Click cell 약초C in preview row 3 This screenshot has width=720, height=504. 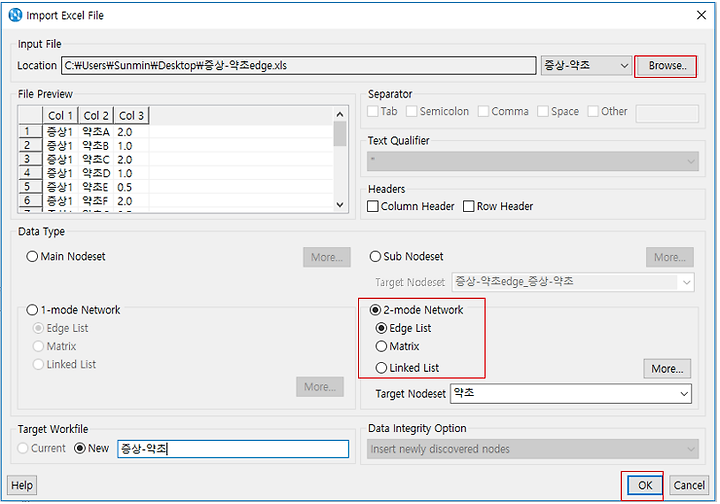(96, 160)
